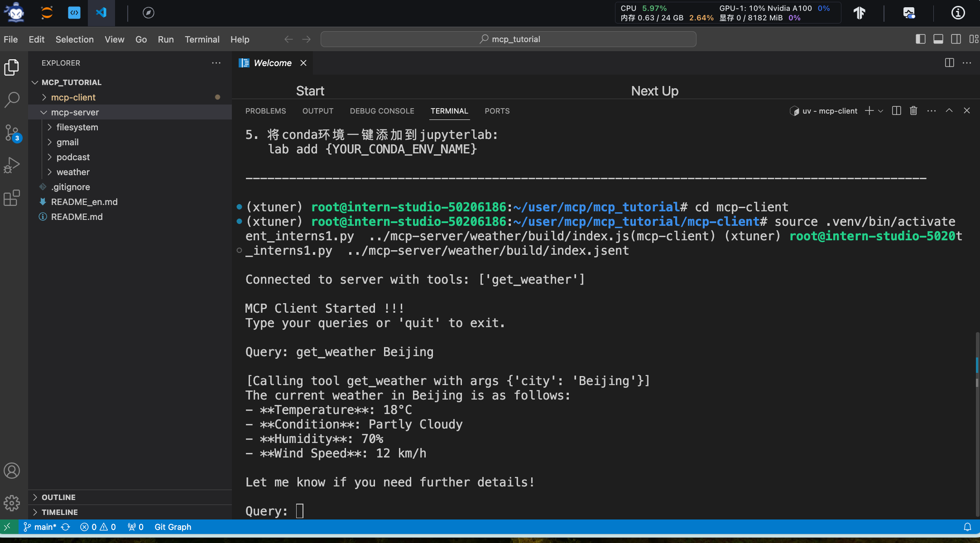Viewport: 980px width, 543px height.
Task: Toggle bottom Panel visibility
Action: point(938,39)
